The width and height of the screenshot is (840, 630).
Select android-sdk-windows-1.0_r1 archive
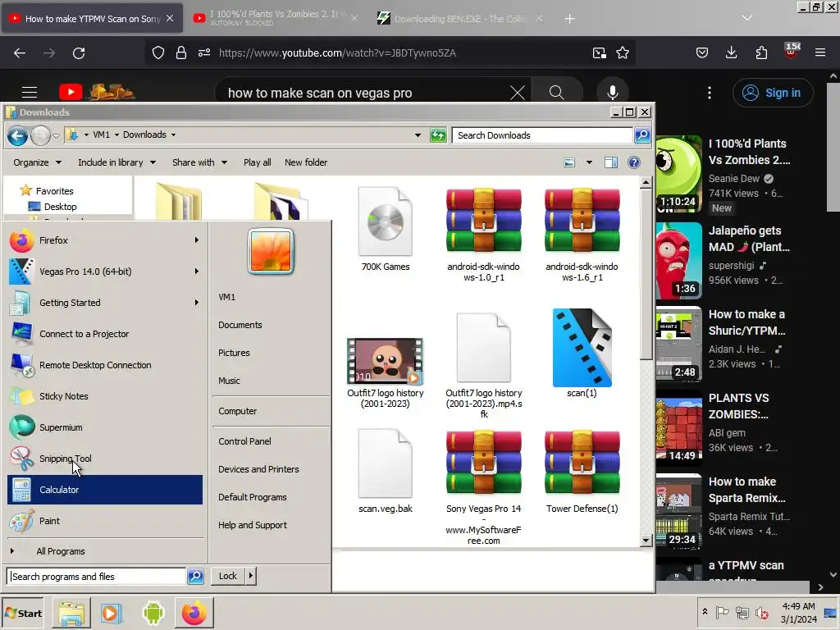click(x=484, y=235)
